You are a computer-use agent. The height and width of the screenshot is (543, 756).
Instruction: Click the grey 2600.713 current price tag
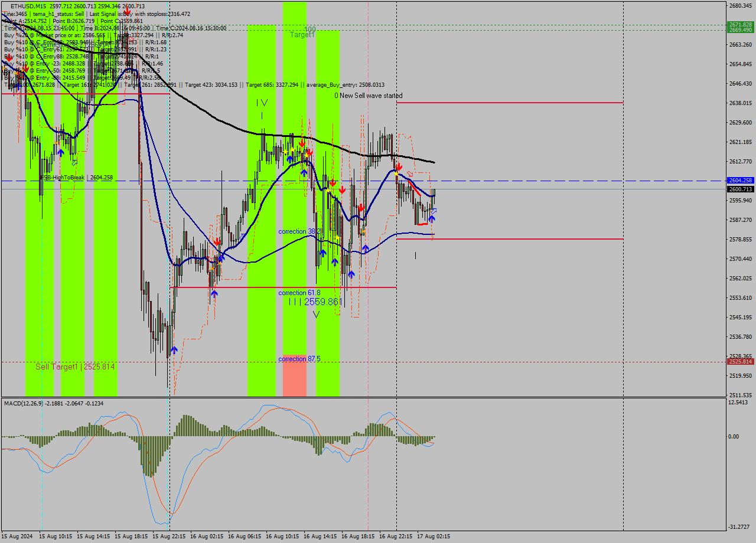[x=740, y=189]
